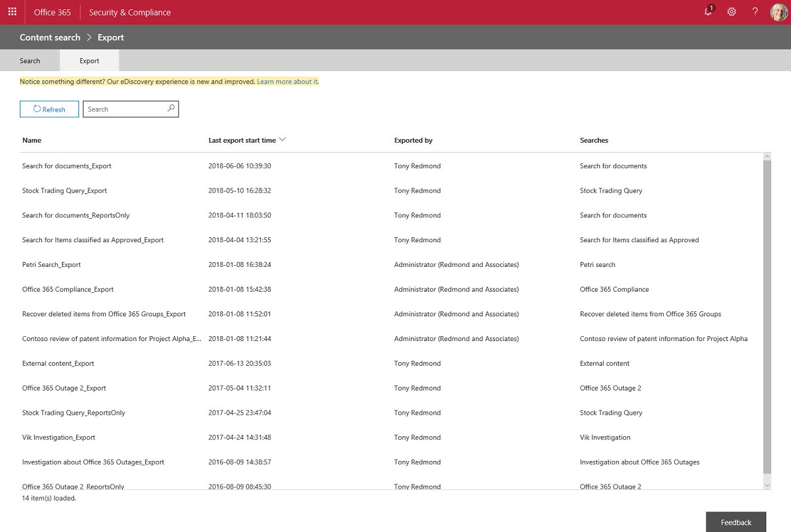Screen dimensions: 791x532
Task: Click Vik Investigation in Searches column
Action: (606, 437)
